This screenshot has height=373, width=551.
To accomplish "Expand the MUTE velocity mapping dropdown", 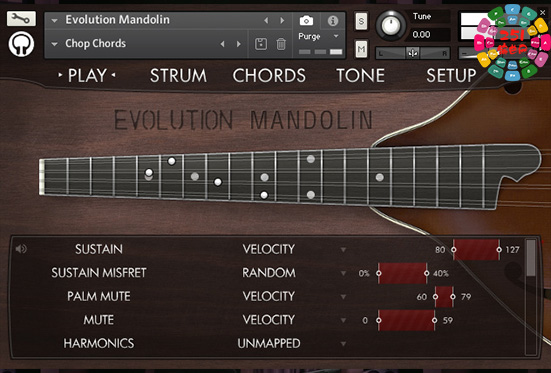I will coord(343,320).
